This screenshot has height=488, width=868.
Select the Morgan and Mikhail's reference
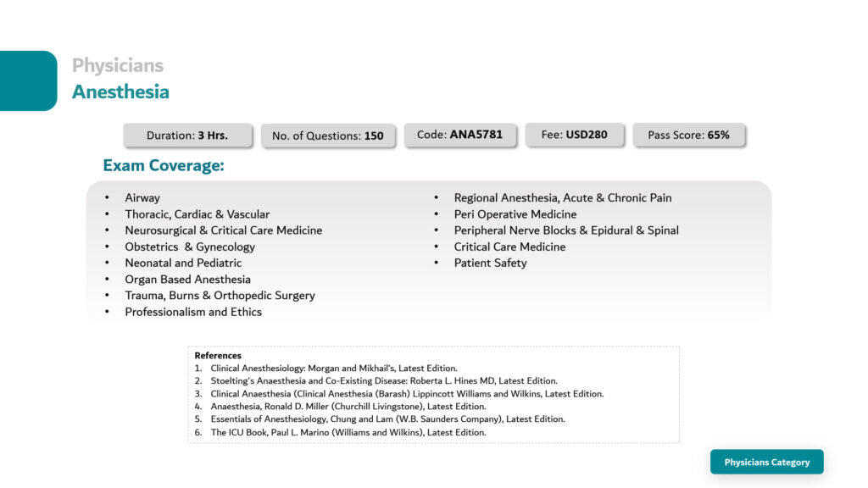pyautogui.click(x=334, y=368)
